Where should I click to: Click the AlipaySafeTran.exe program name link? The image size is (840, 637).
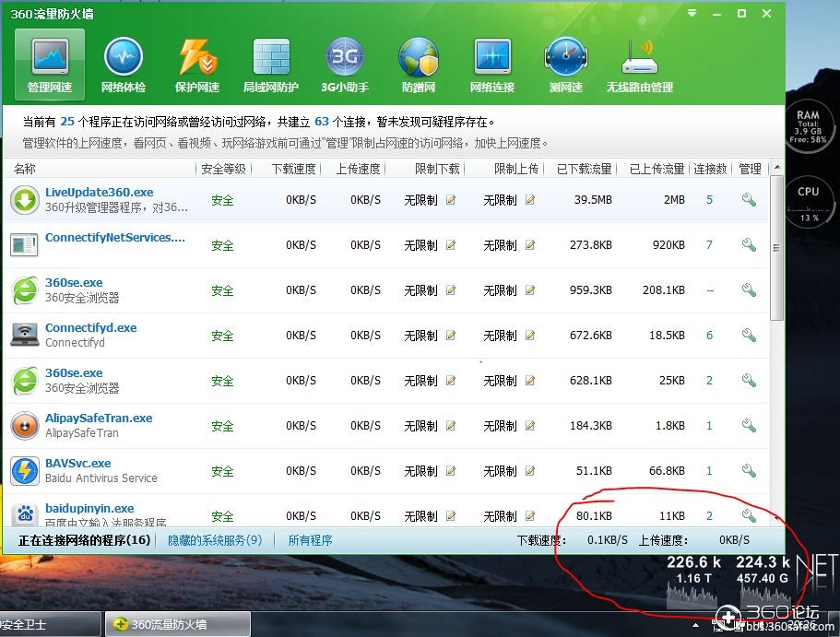(x=99, y=418)
